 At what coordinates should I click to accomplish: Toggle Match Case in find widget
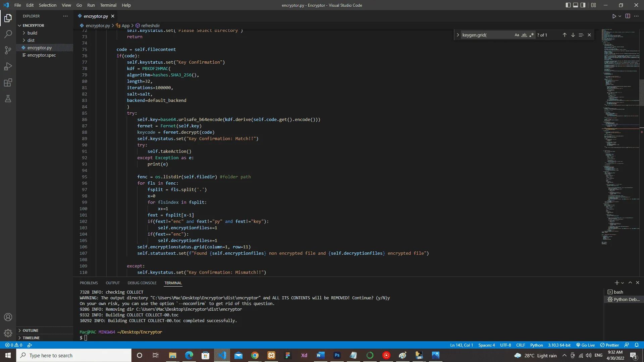pyautogui.click(x=517, y=35)
